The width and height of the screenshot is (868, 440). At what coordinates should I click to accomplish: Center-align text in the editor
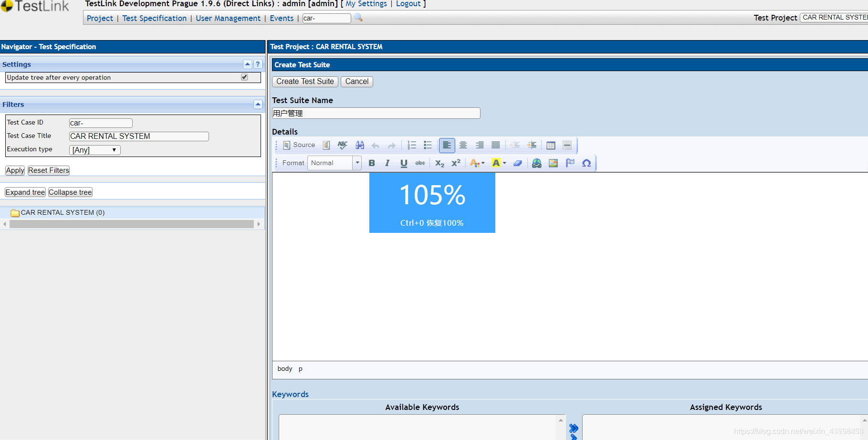tap(463, 145)
